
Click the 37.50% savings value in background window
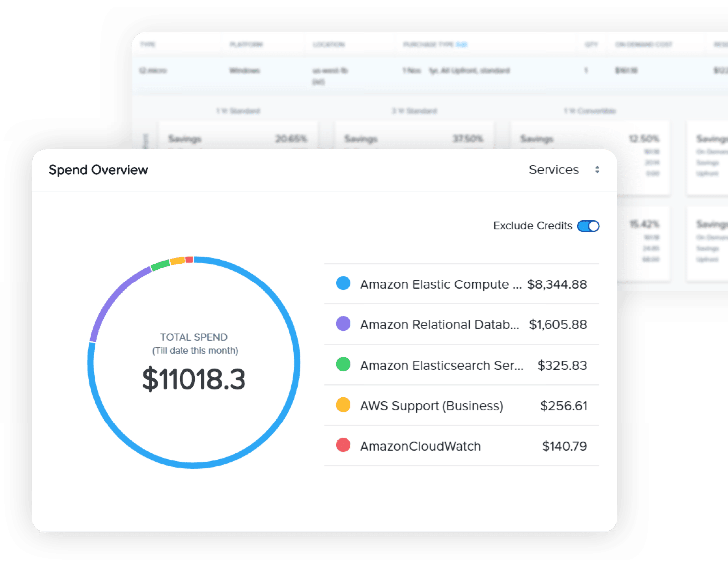tap(468, 139)
